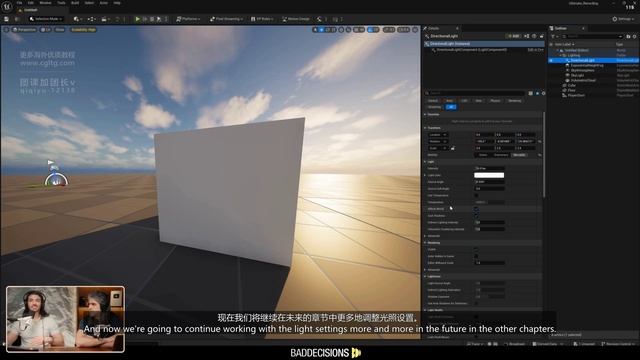Screen dimensions: 640x360
Task: Click Scalability: High viewport button
Action: tap(84, 30)
